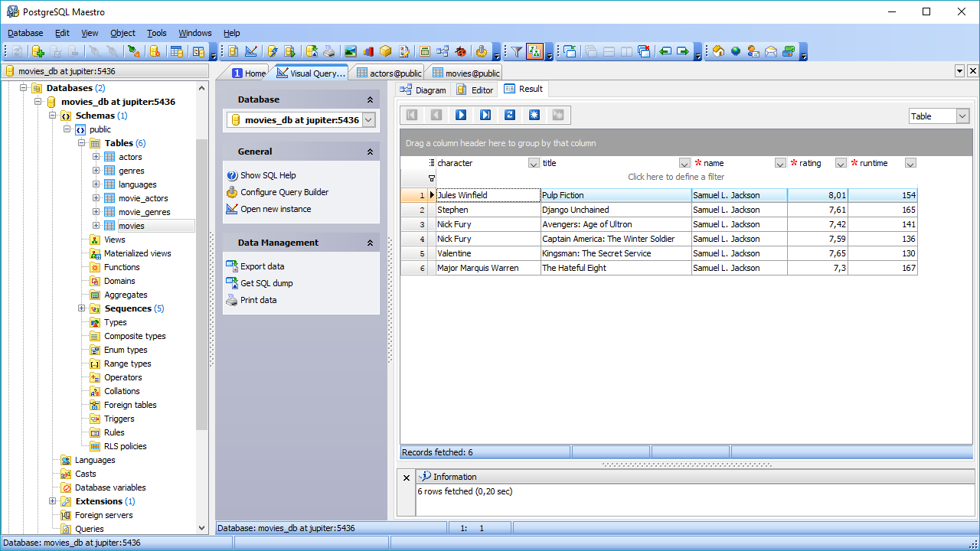This screenshot has width=980, height=551.
Task: Jump to last record in result grid
Action: coord(485,115)
